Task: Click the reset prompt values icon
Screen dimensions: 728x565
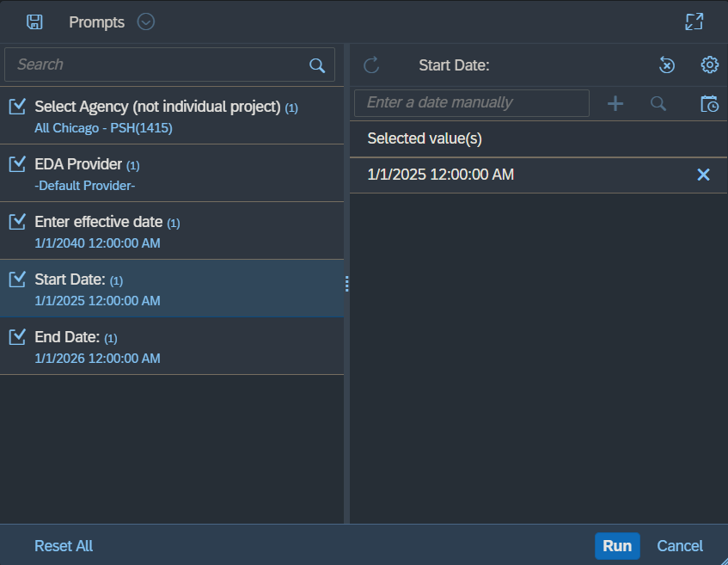Action: pyautogui.click(x=667, y=65)
